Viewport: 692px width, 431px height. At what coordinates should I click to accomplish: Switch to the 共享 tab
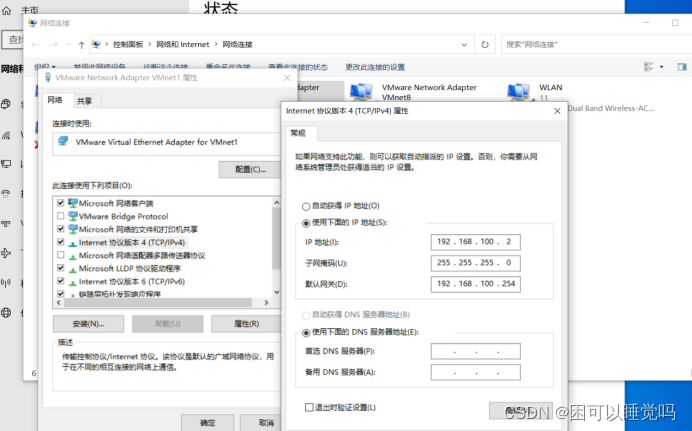tap(84, 101)
